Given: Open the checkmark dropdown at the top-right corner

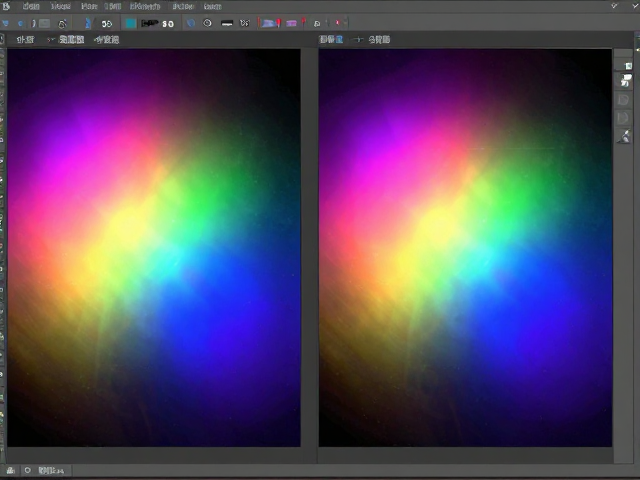Looking at the screenshot, I should tap(614, 6).
